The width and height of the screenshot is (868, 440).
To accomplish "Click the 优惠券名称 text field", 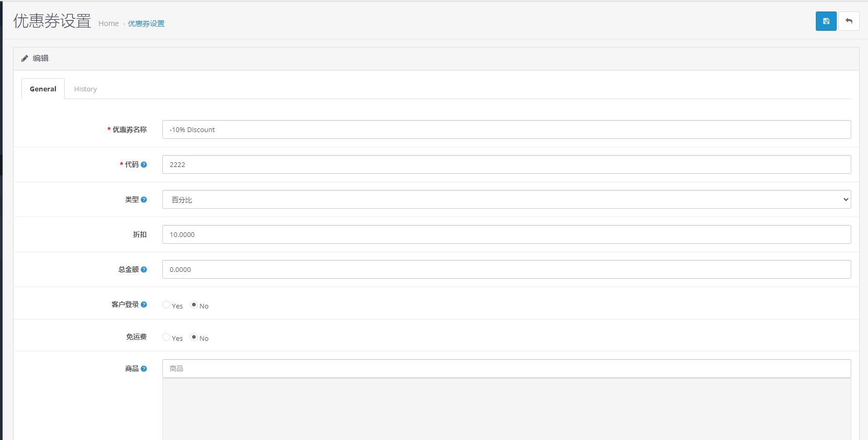I will (506, 129).
